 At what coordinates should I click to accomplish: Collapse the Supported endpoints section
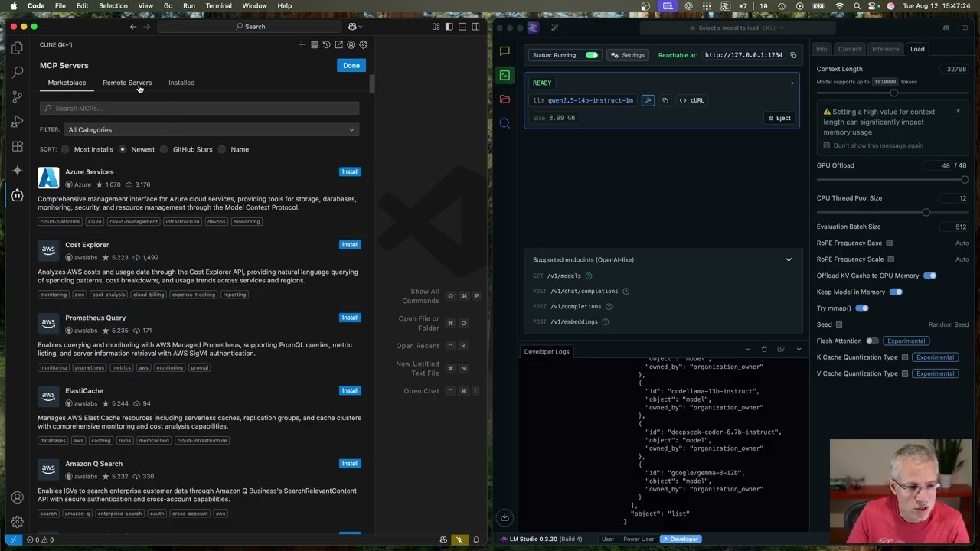point(789,259)
